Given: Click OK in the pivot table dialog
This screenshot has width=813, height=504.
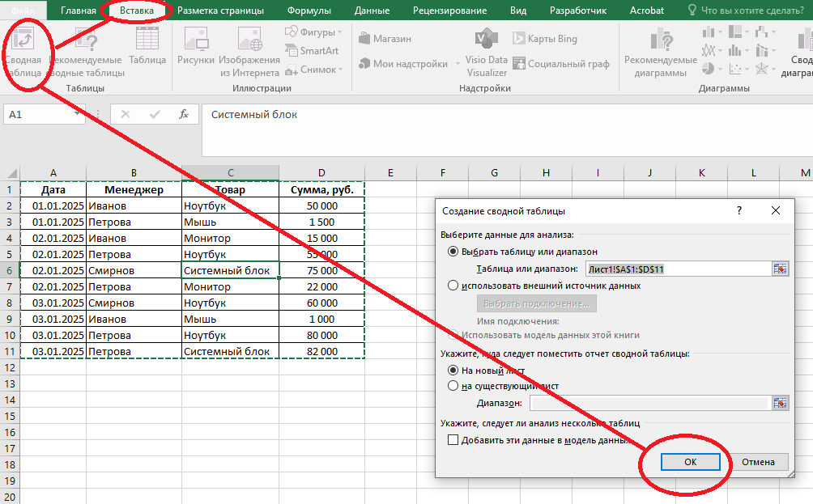Looking at the screenshot, I should point(690,461).
